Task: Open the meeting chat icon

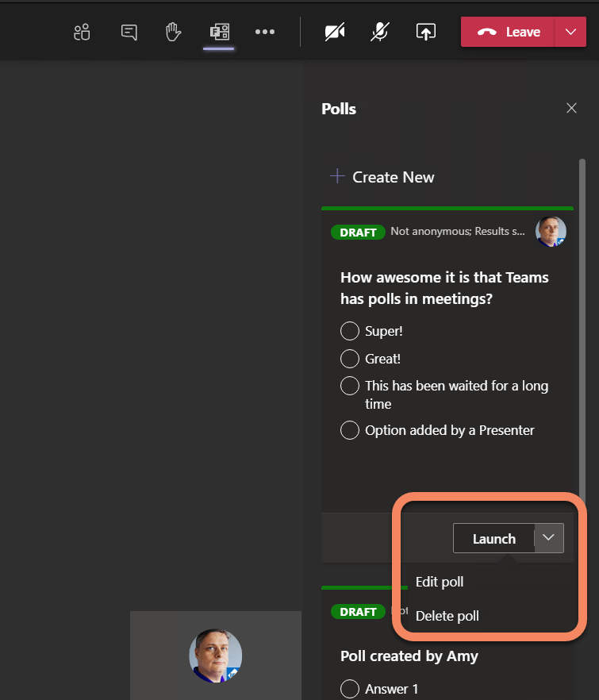Action: [x=129, y=32]
